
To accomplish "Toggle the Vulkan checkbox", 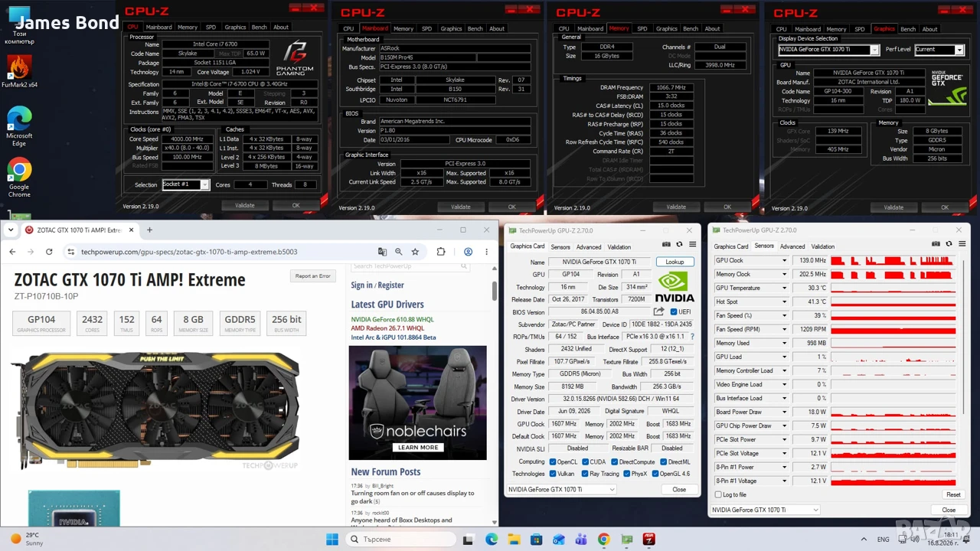I will click(x=553, y=474).
